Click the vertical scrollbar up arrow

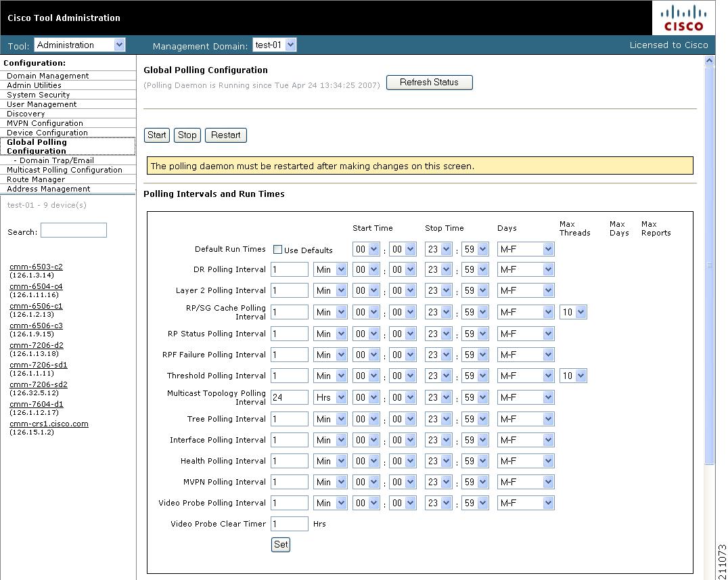click(x=709, y=61)
